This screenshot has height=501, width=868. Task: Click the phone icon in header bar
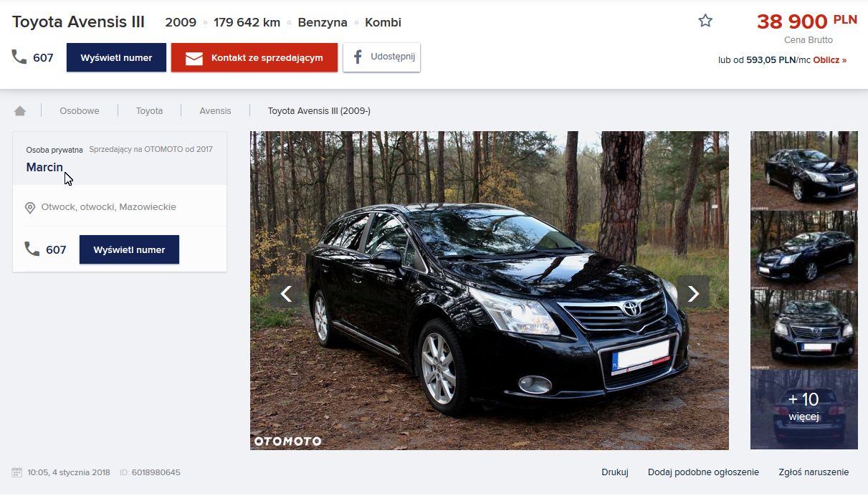19,57
